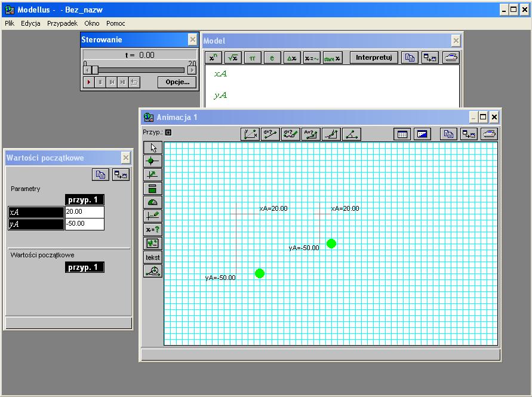532x397 pixels.
Task: Insert square root in Model toolbar
Action: tap(233, 58)
